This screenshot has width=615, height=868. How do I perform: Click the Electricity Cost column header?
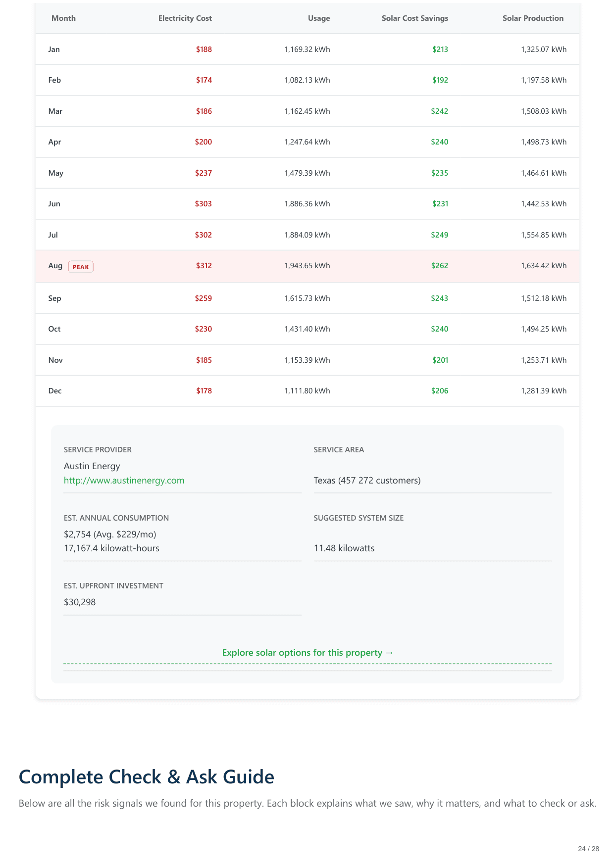185,18
